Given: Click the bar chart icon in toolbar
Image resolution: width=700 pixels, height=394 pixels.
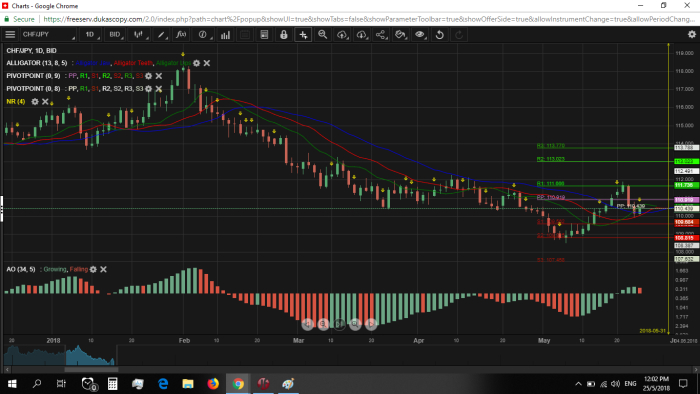Looking at the screenshot, I should pos(225,34).
